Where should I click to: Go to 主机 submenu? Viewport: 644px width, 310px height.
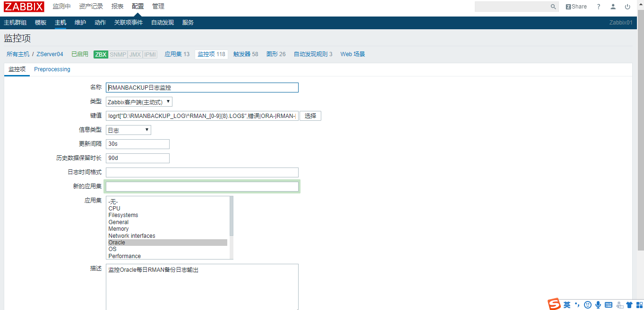point(60,23)
